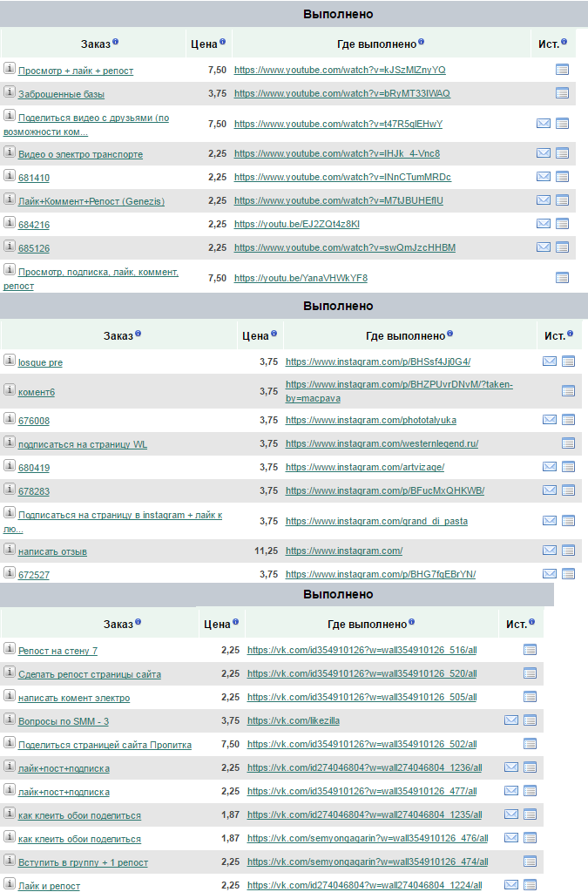Open order link 'Лайк и репост'
The width and height of the screenshot is (588, 892).
tap(49, 886)
